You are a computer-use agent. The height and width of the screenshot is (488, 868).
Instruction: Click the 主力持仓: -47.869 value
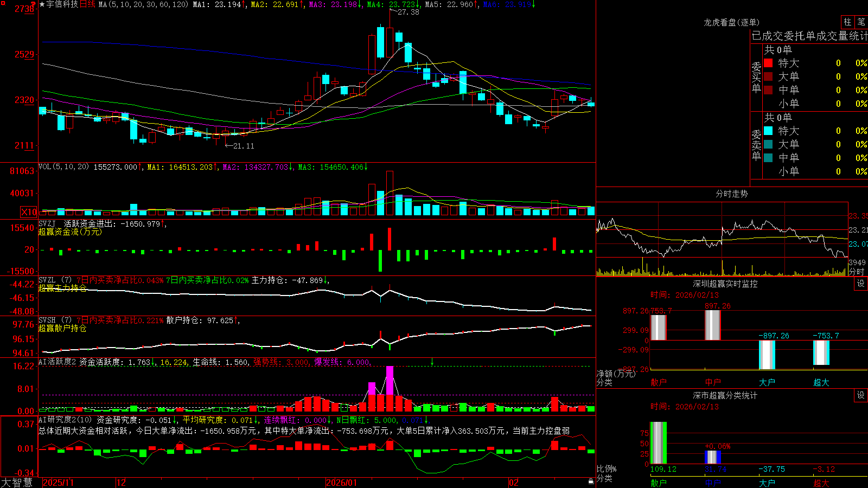click(288, 280)
